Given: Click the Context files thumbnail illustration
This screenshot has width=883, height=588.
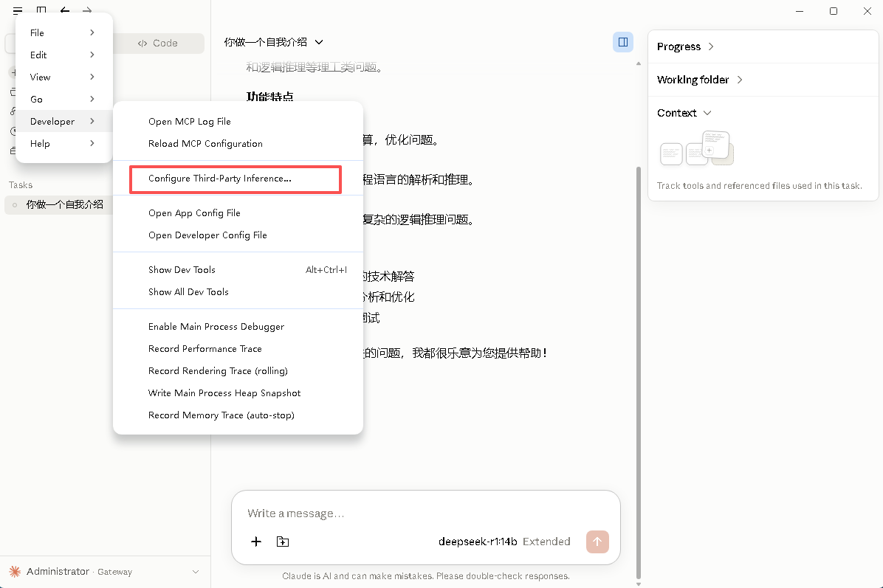Looking at the screenshot, I should [x=697, y=148].
